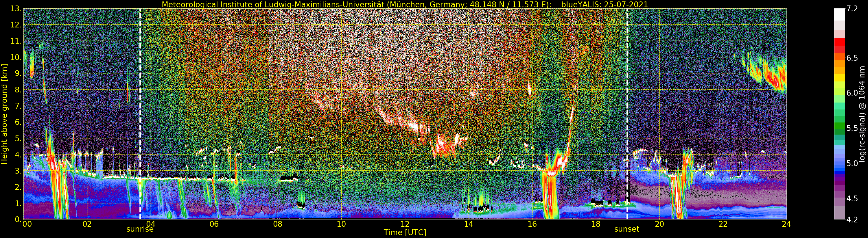Click height axis tick label '6.'
This screenshot has width=868, height=238.
click(18, 122)
